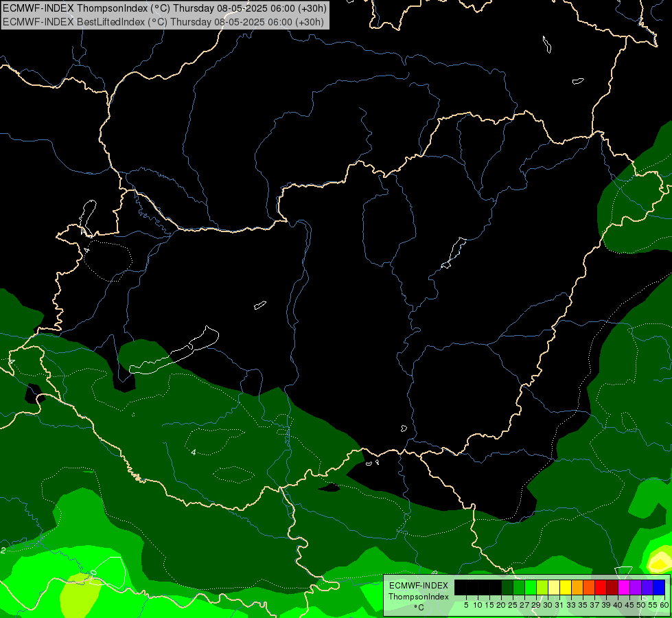Click the blue 55–60 legend swatch
Viewport: 672px width, 618px height.
(x=659, y=587)
